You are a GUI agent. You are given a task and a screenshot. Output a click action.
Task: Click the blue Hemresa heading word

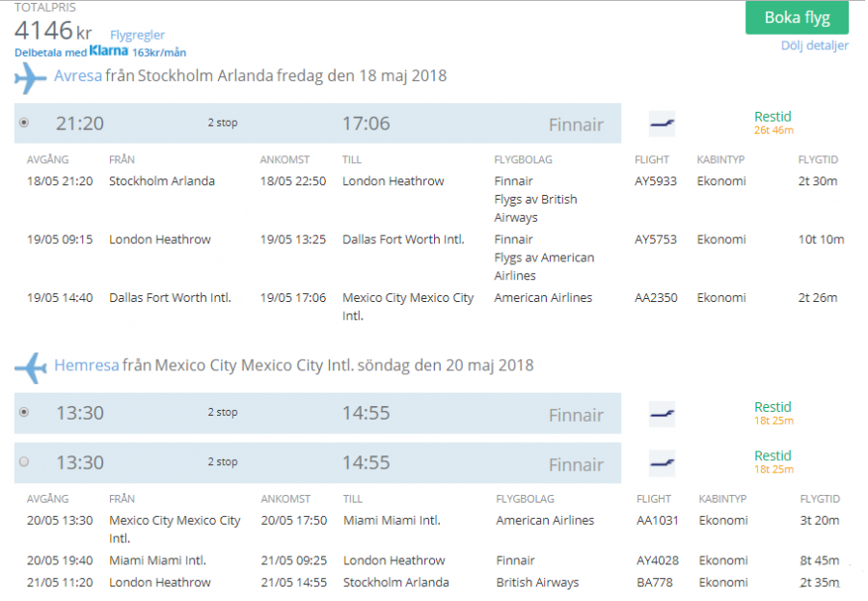pyautogui.click(x=86, y=366)
